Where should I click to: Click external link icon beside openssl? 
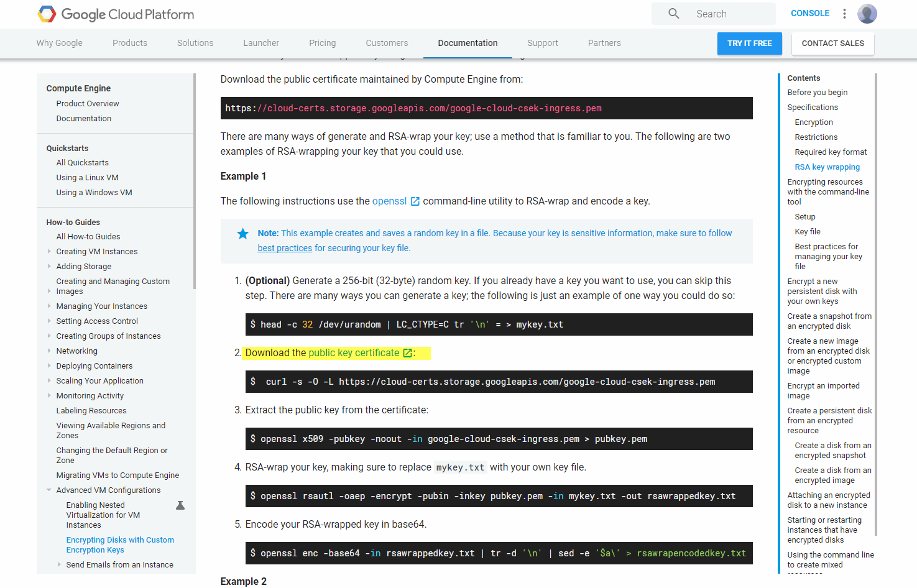415,201
